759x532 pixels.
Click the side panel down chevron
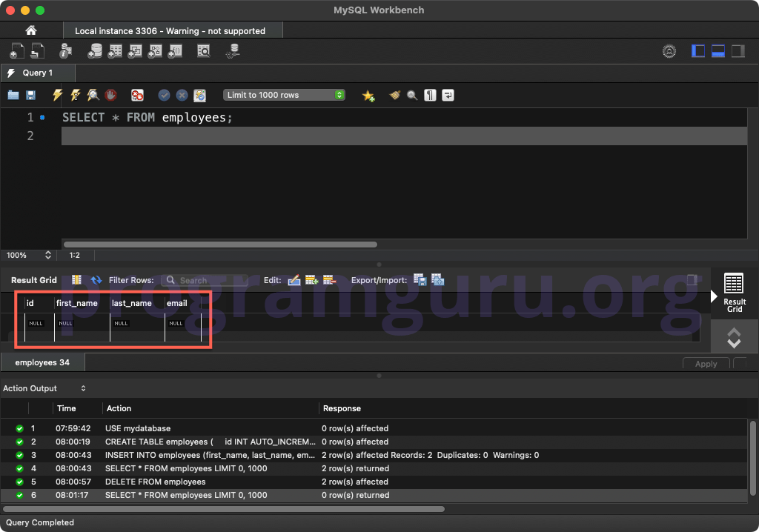click(x=734, y=343)
